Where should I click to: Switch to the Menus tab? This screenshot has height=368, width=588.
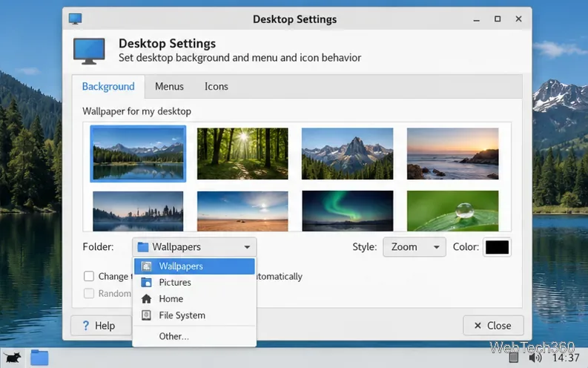pos(169,87)
